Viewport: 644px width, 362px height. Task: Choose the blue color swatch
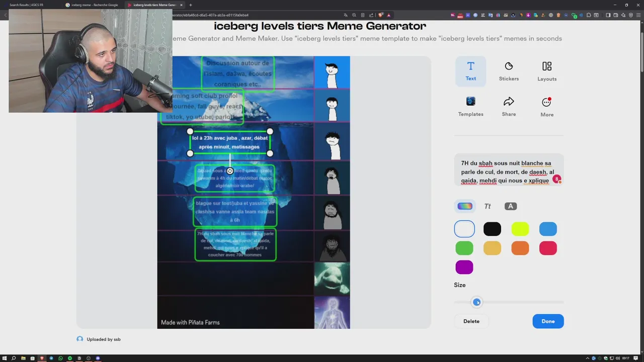pyautogui.click(x=548, y=229)
